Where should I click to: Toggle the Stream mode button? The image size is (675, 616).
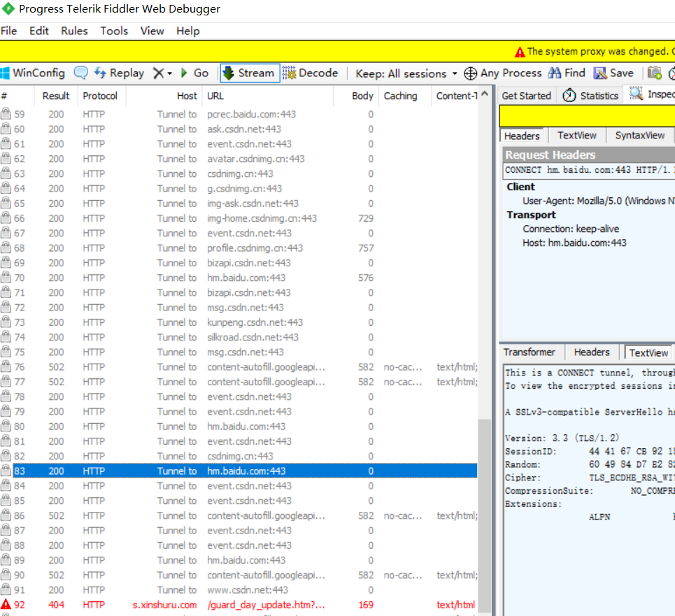(x=250, y=73)
